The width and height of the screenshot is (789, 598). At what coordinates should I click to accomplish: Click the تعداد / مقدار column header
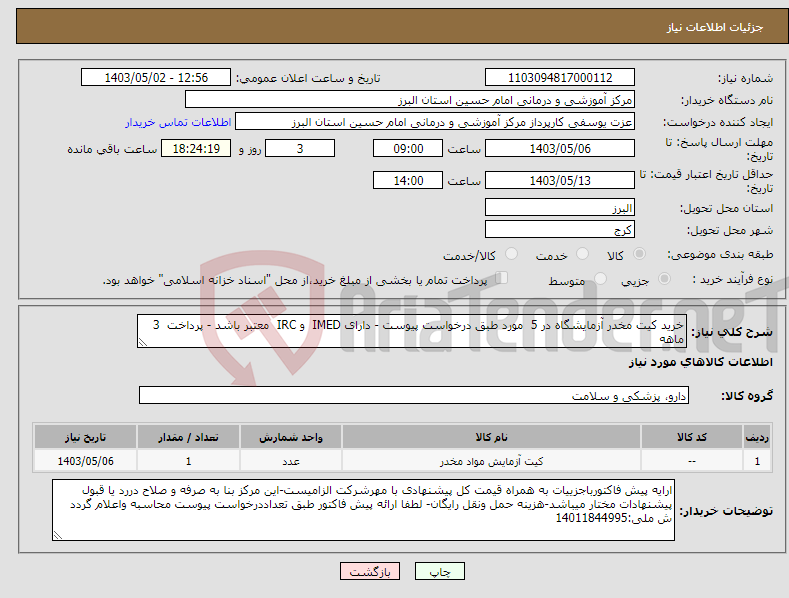(188, 437)
